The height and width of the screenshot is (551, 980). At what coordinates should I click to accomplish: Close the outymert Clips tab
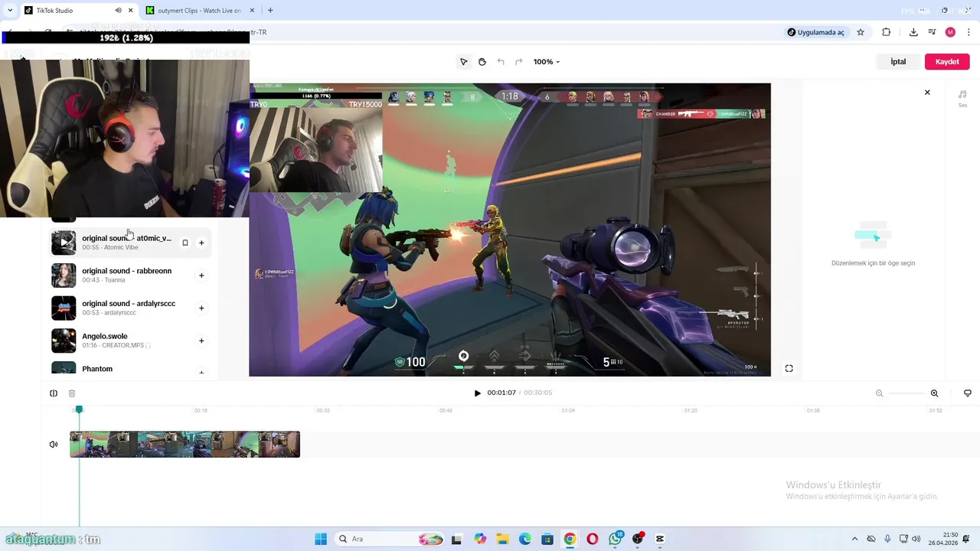(253, 11)
